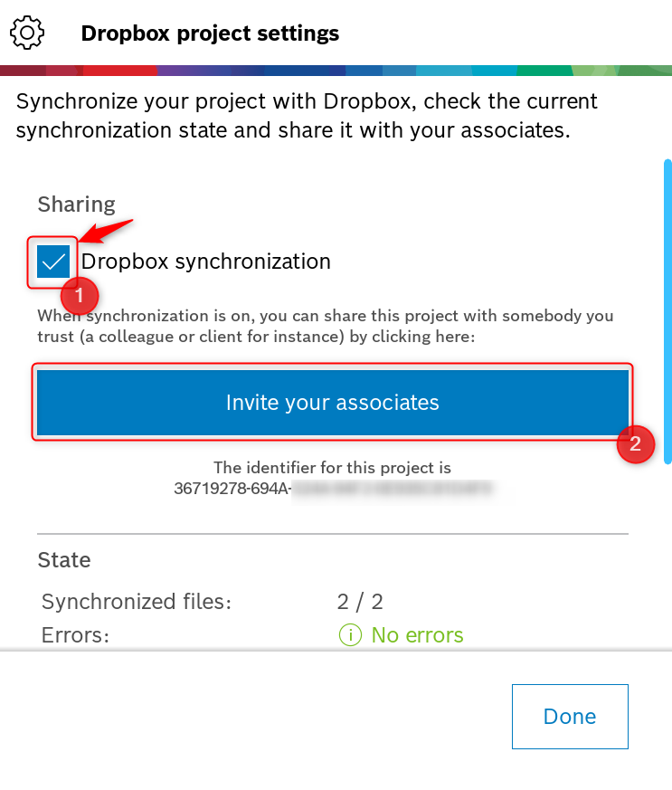Click "The identifier for this project is" text

coord(332,468)
